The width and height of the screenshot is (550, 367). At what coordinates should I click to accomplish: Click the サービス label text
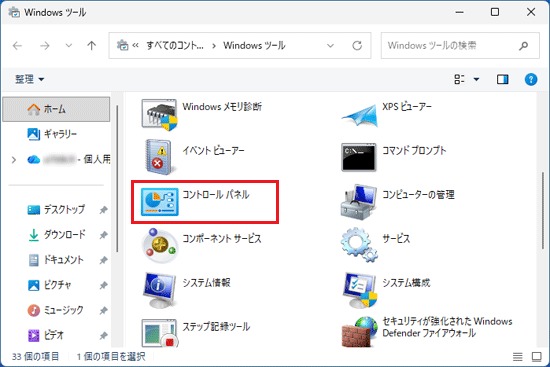[396, 239]
